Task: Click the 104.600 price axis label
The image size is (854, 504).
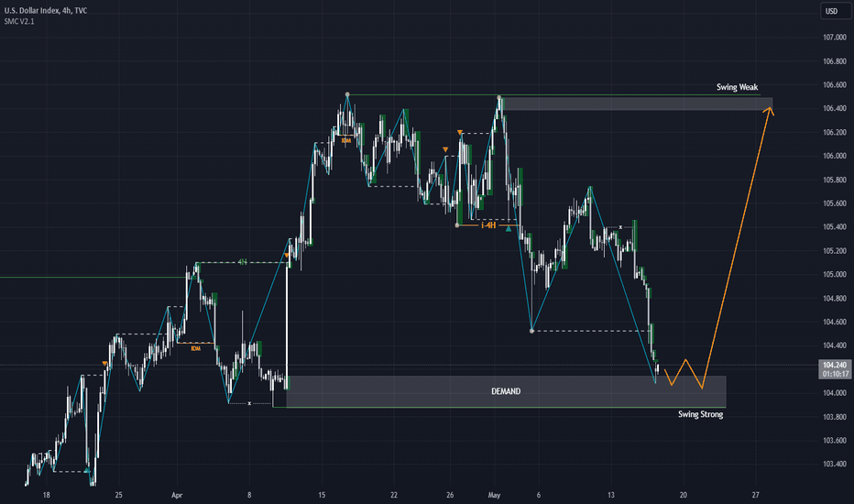Action: click(x=835, y=322)
